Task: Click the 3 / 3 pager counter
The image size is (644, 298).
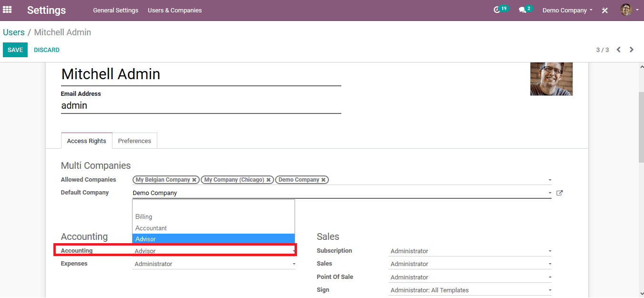Action: pyautogui.click(x=603, y=50)
